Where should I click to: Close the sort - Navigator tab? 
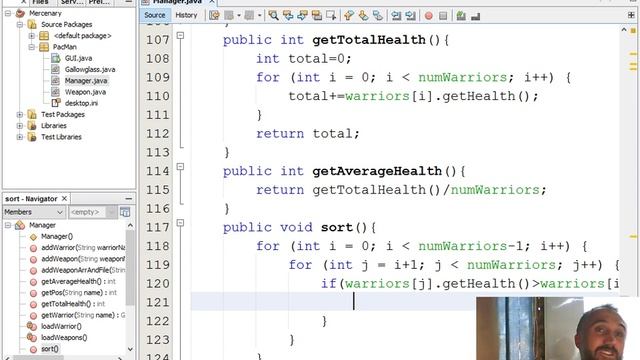coord(64,199)
